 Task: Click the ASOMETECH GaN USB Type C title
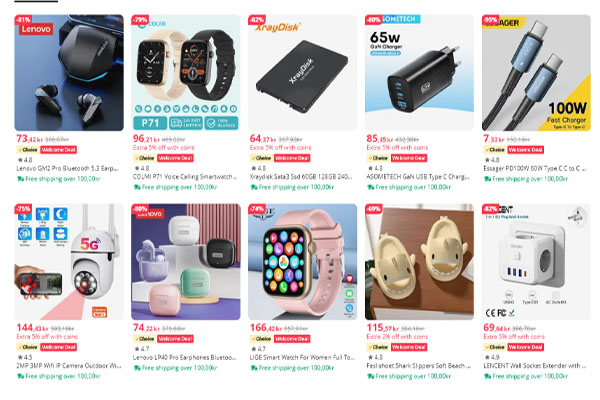(418, 177)
